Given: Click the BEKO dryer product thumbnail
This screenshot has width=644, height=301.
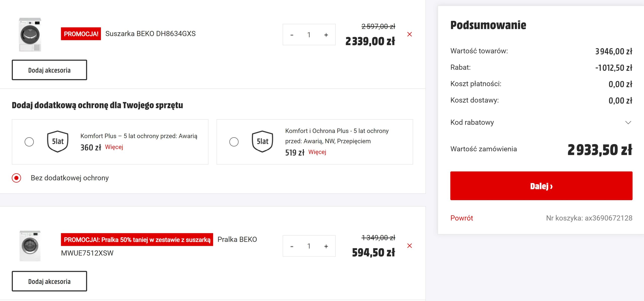Looking at the screenshot, I should 31,34.
